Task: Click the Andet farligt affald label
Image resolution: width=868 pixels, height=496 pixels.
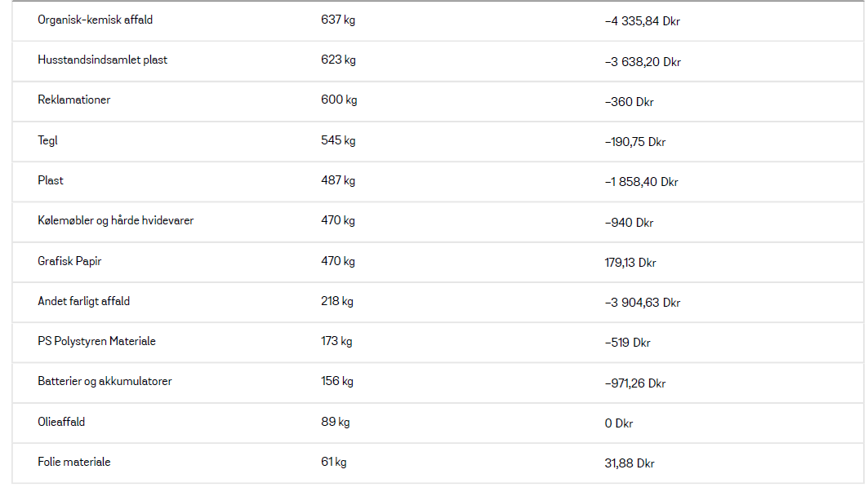Action: click(x=83, y=301)
